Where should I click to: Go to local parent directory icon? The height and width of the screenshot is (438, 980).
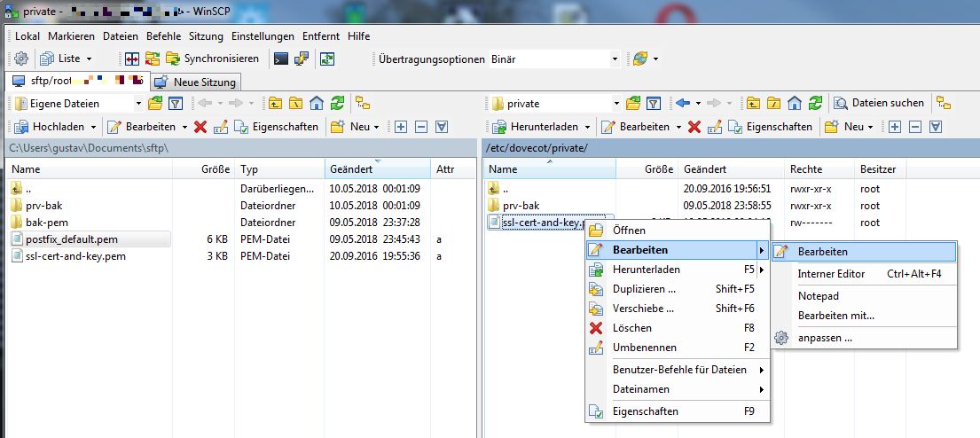pyautogui.click(x=275, y=103)
